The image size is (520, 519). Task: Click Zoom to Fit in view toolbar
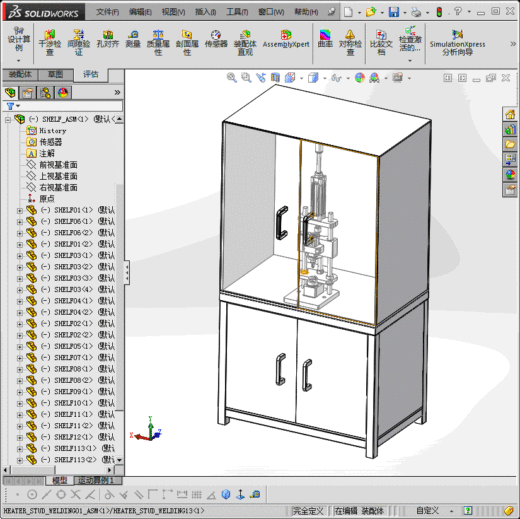[x=232, y=78]
